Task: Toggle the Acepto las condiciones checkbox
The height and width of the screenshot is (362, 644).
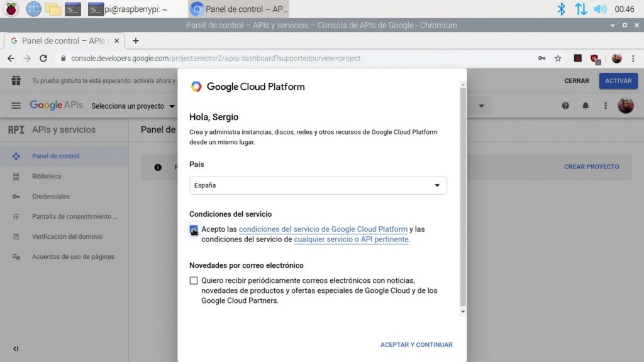Action: 194,229
